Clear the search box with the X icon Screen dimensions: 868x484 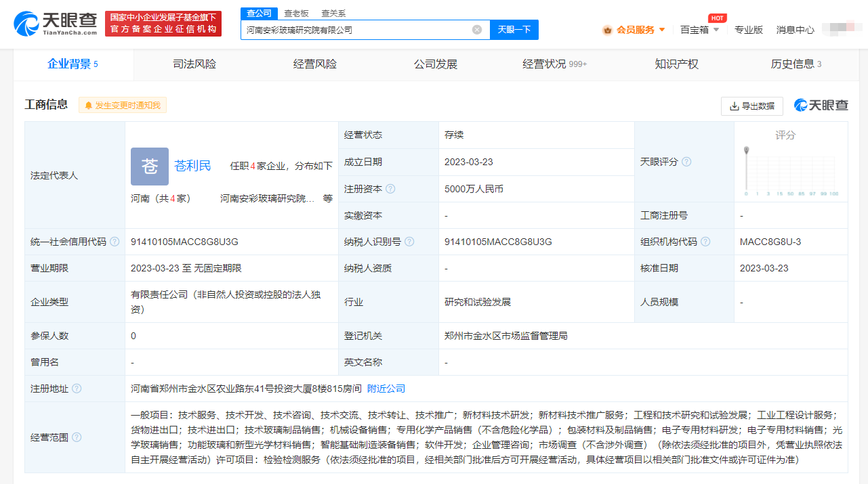[477, 30]
